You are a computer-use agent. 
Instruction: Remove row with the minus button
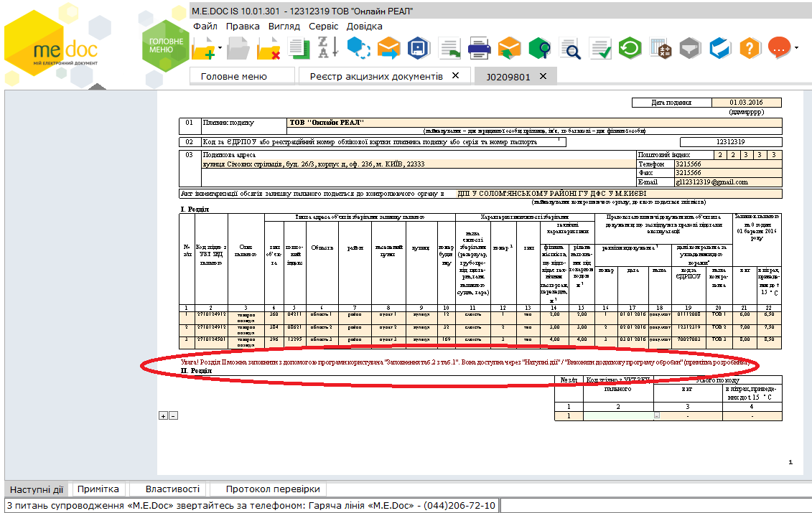click(x=172, y=415)
